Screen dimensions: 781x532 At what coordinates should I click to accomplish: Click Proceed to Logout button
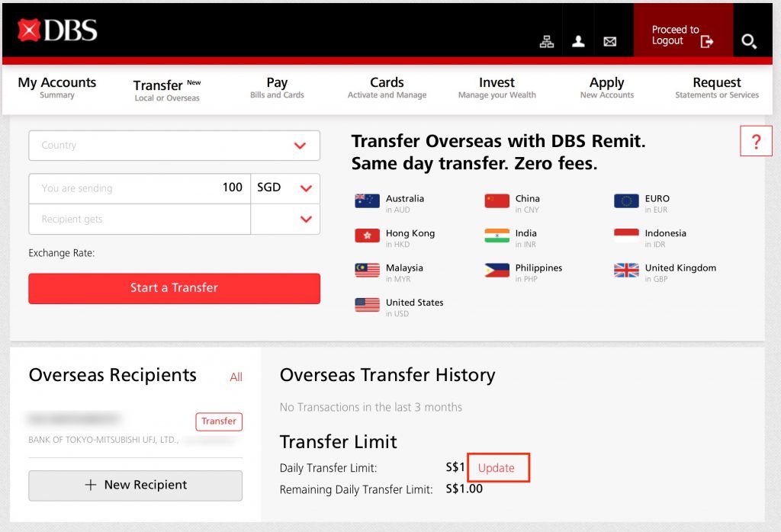pyautogui.click(x=683, y=30)
